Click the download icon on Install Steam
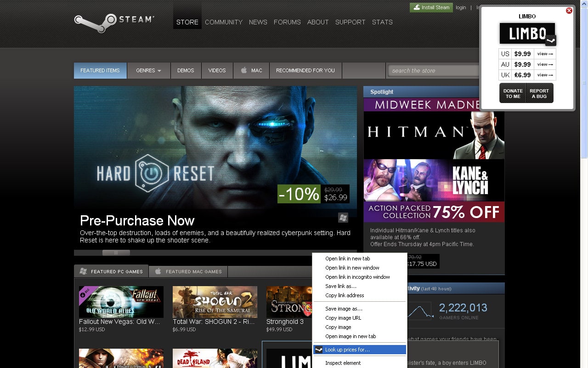Screen dimensions: 588x368 [x=416, y=7]
